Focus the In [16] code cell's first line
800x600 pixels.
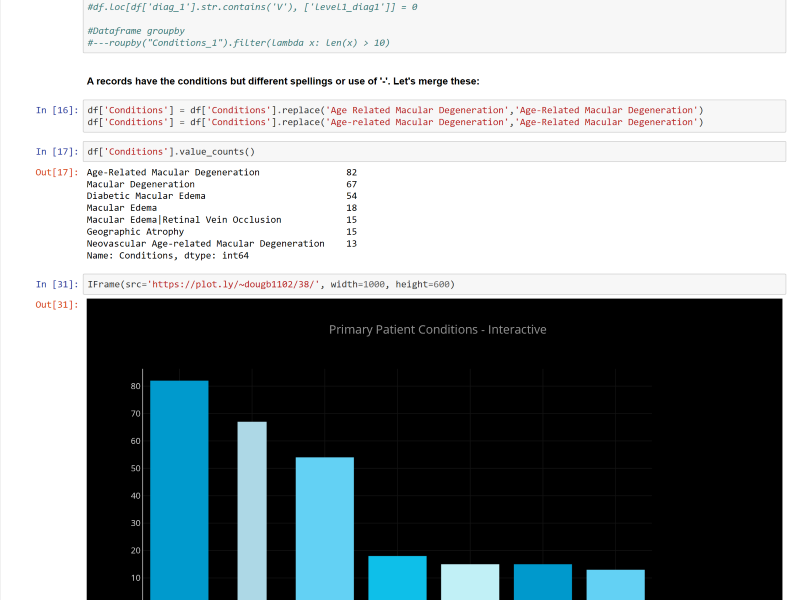(x=395, y=110)
